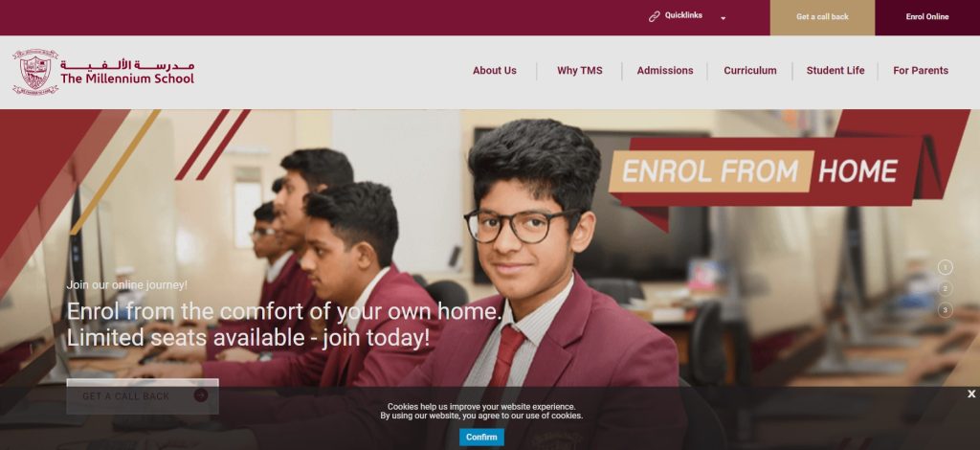Select slide indicator number 2
The height and width of the screenshot is (450, 980).
[945, 289]
